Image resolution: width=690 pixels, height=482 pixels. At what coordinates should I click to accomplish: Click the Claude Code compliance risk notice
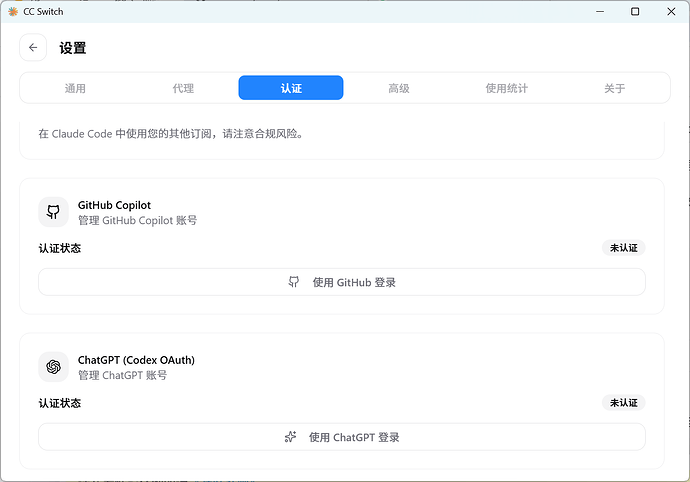click(x=171, y=134)
